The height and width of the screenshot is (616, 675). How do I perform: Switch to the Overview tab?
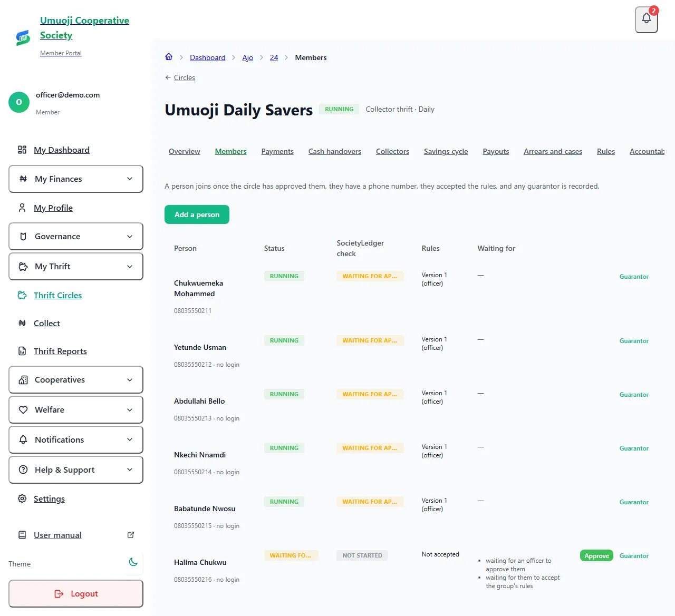[185, 151]
